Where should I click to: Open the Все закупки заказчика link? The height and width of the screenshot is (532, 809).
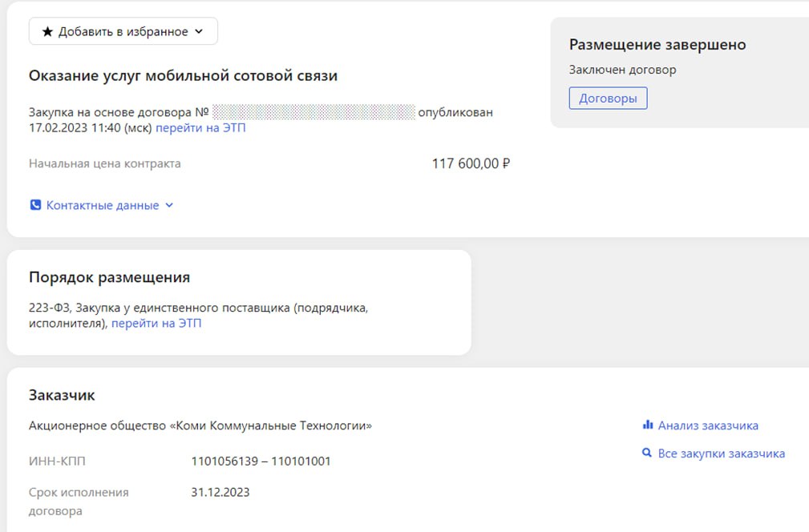[721, 453]
